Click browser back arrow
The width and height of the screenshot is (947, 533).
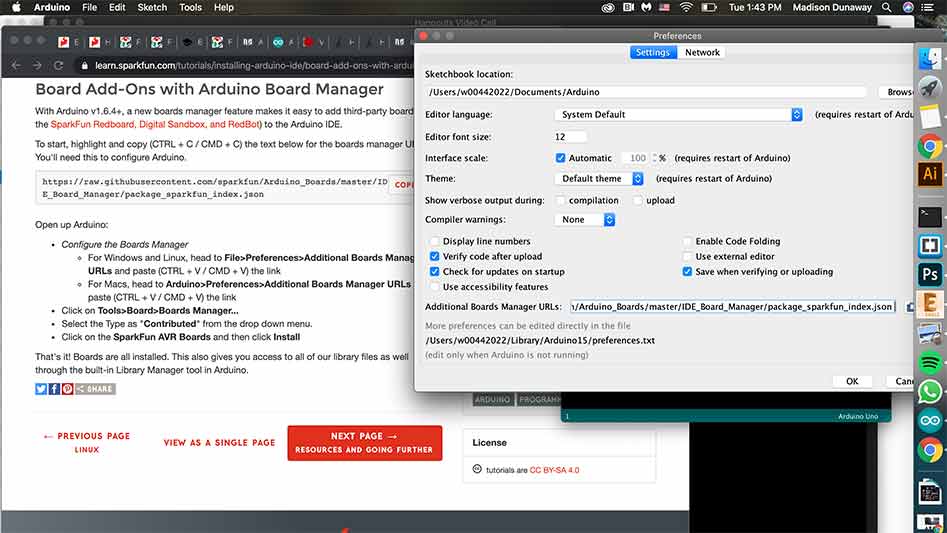[16, 65]
